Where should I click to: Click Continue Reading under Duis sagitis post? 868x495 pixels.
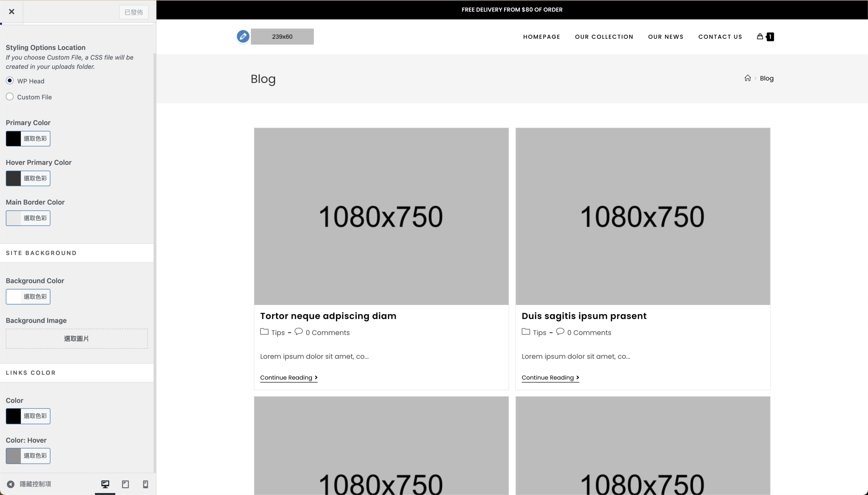pyautogui.click(x=550, y=377)
